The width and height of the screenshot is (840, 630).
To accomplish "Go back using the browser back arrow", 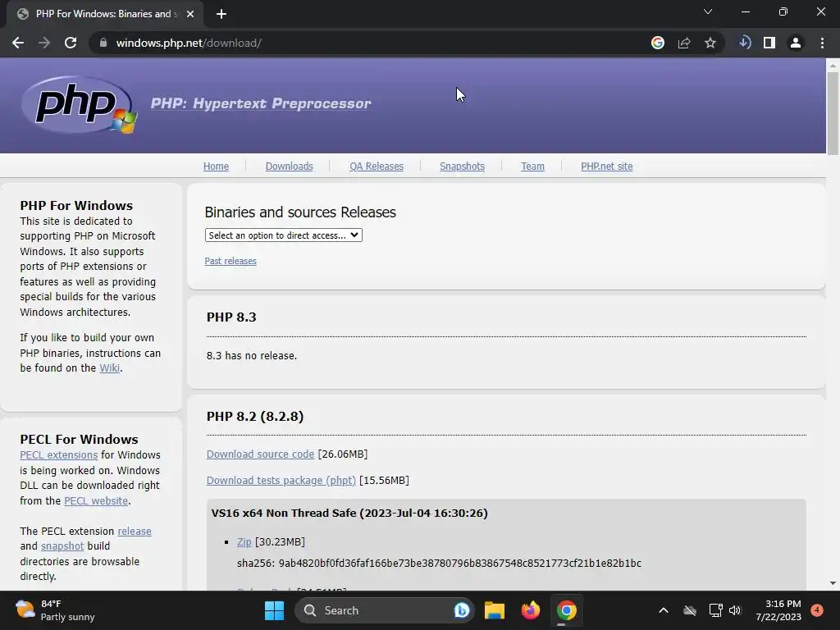I will coord(18,43).
